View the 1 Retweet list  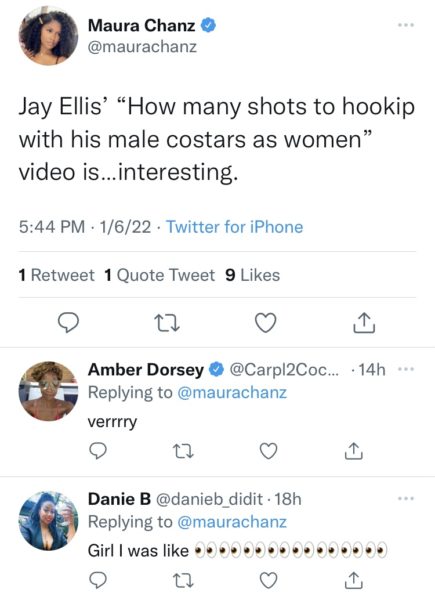pos(56,275)
